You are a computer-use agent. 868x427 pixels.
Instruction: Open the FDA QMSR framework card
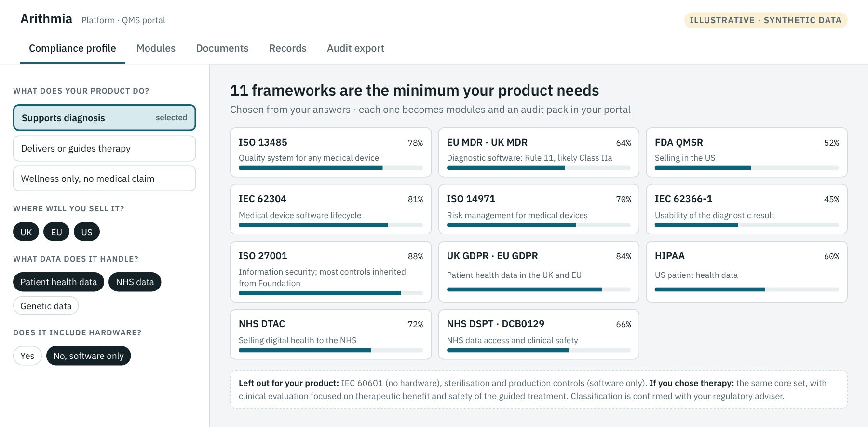746,152
